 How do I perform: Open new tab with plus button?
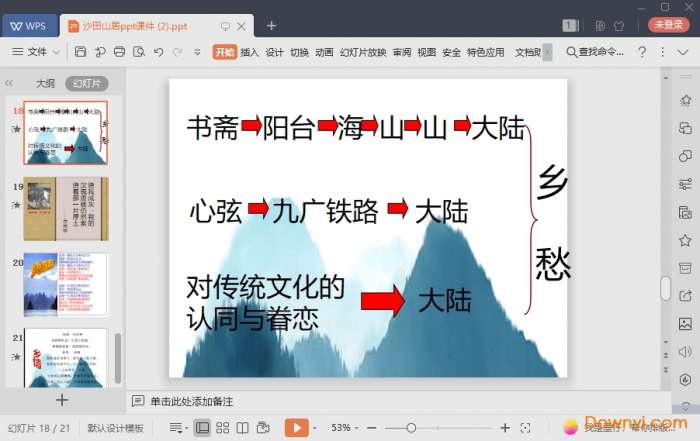271,26
